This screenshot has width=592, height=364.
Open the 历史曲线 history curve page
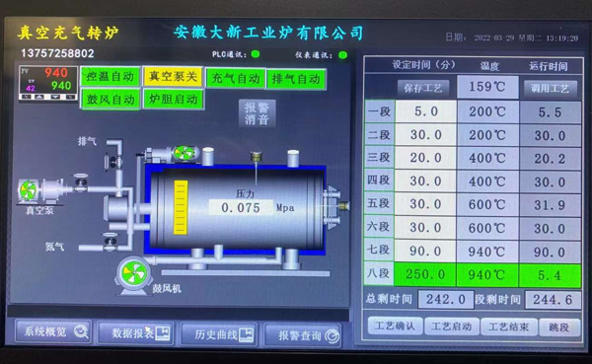[219, 334]
